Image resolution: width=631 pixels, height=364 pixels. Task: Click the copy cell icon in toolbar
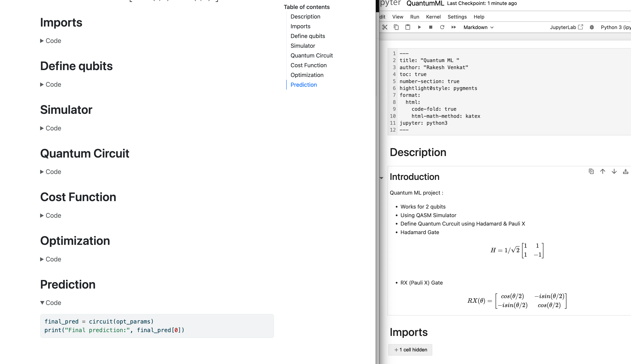point(396,27)
